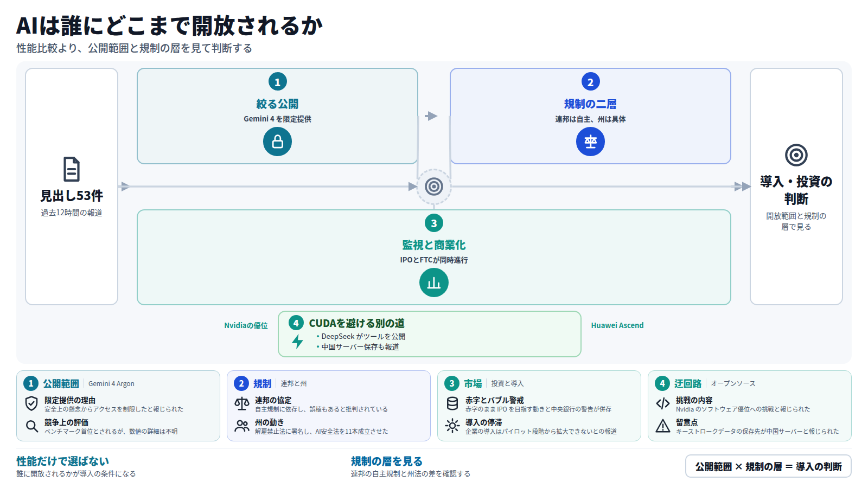Click the bar chart icon under 監視と商業化

[434, 282]
